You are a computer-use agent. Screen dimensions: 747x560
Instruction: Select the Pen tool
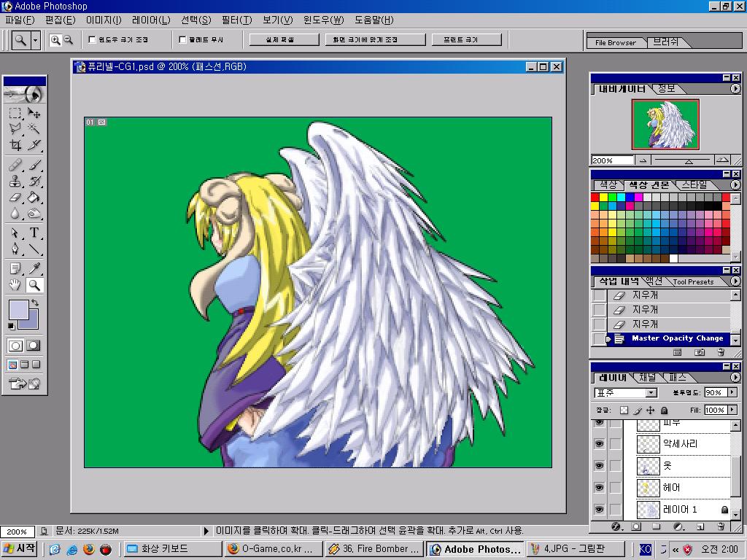pyautogui.click(x=15, y=249)
